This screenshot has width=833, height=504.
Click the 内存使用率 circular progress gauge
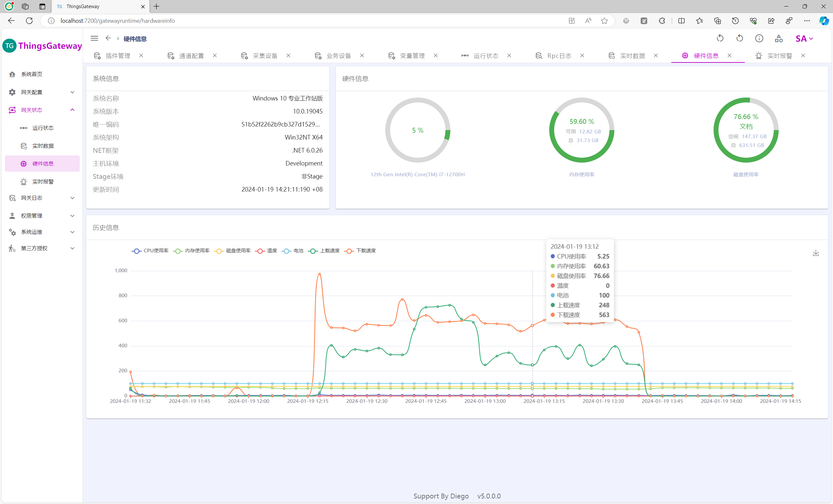pyautogui.click(x=581, y=130)
